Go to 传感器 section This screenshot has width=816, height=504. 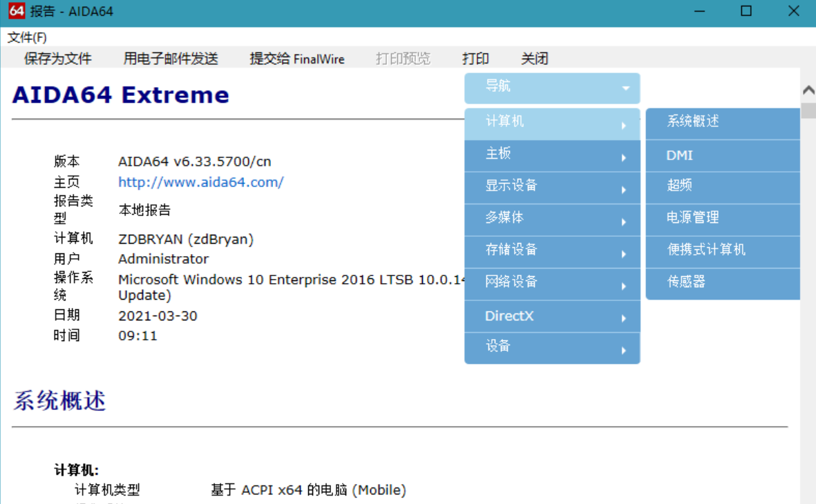pyautogui.click(x=723, y=284)
